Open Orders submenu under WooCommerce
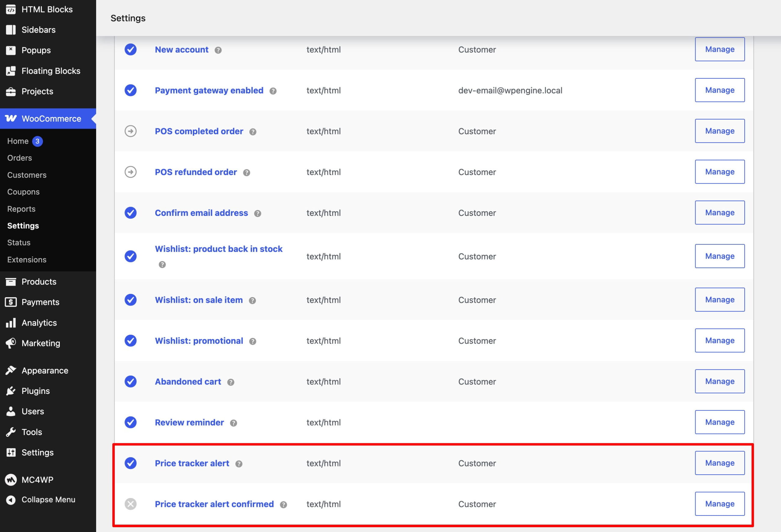This screenshot has width=781, height=532. pyautogui.click(x=20, y=158)
